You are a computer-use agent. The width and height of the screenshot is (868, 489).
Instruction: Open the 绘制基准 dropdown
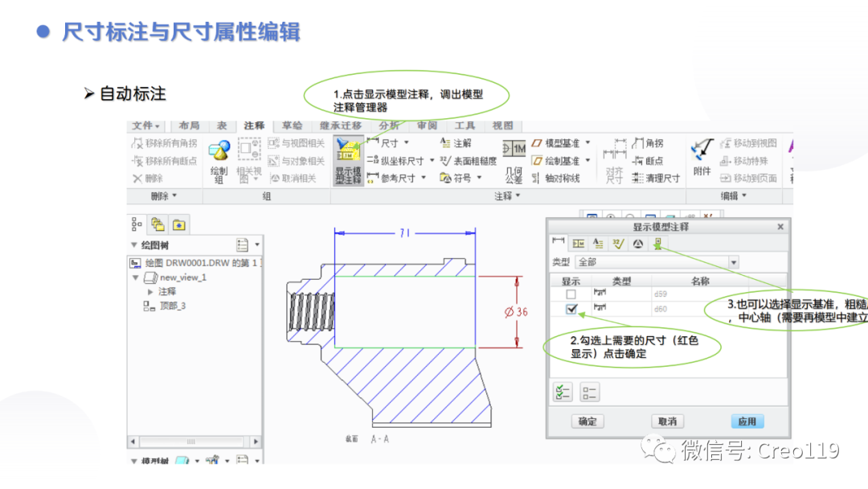tap(588, 161)
